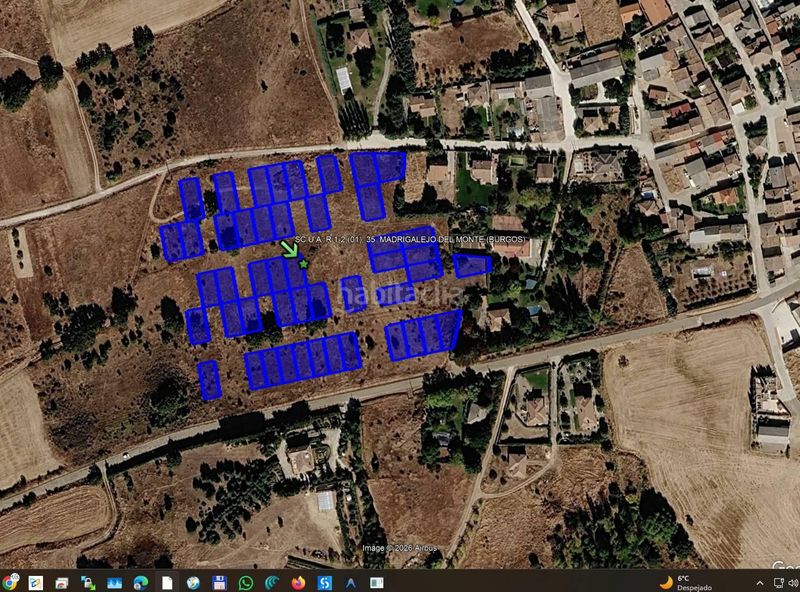Click the Madrigalejo del Monte placemark label
Image resolution: width=800 pixels, height=592 pixels.
coord(410,239)
